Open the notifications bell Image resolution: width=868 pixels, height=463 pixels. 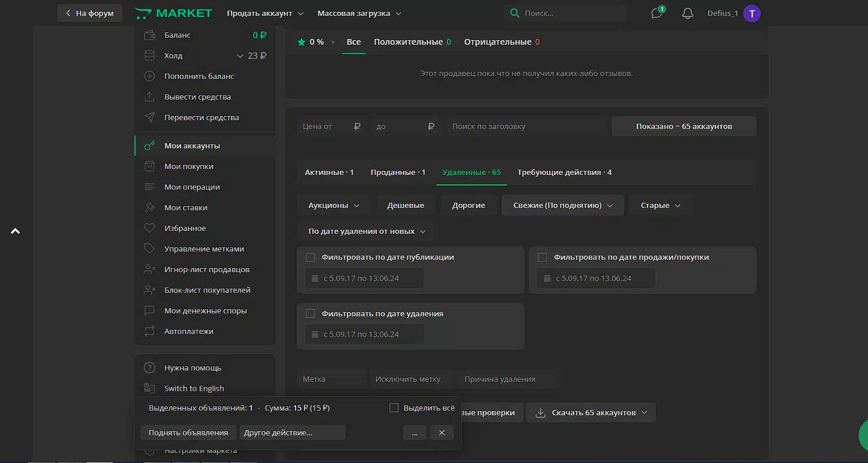tap(687, 13)
